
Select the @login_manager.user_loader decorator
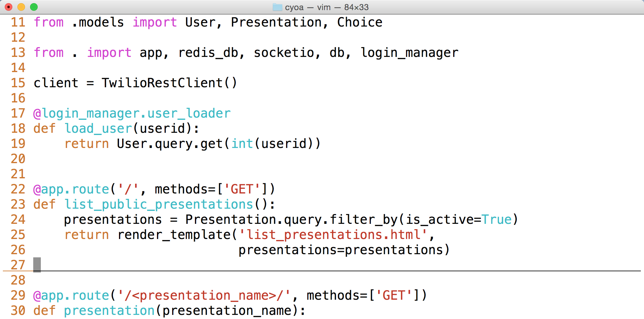point(132,113)
